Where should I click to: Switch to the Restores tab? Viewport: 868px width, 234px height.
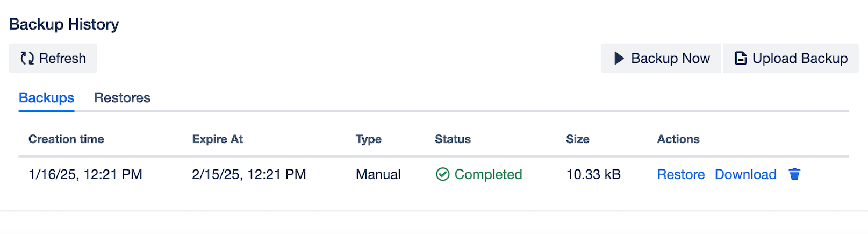[122, 98]
